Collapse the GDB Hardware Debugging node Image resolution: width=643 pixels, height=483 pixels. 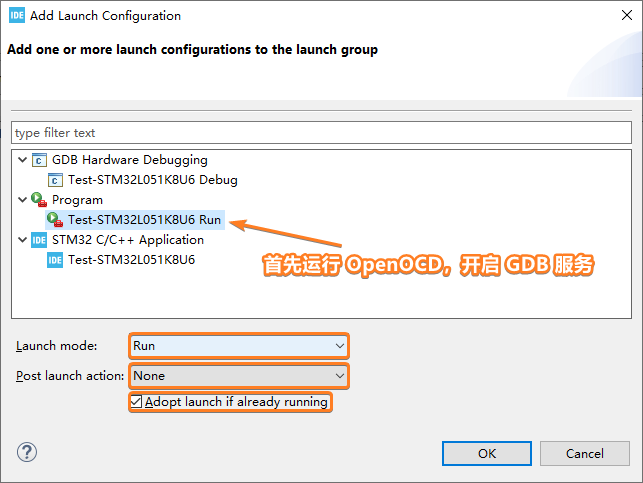pos(23,159)
